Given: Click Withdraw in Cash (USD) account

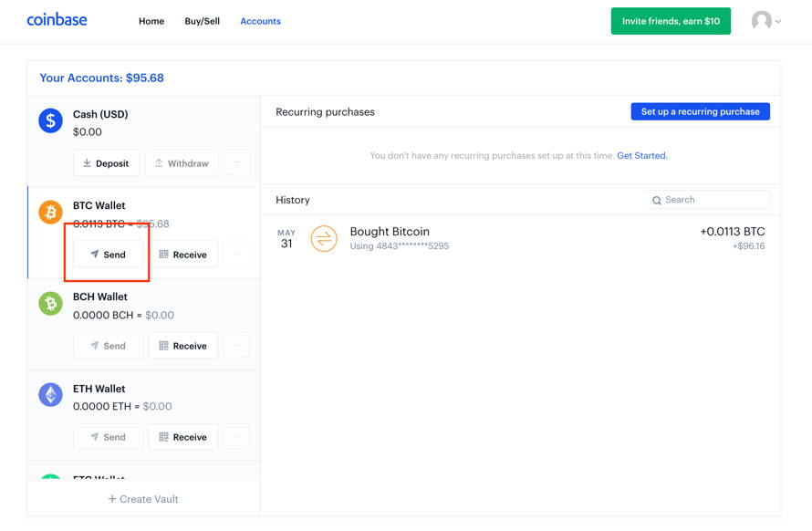Looking at the screenshot, I should (x=182, y=163).
